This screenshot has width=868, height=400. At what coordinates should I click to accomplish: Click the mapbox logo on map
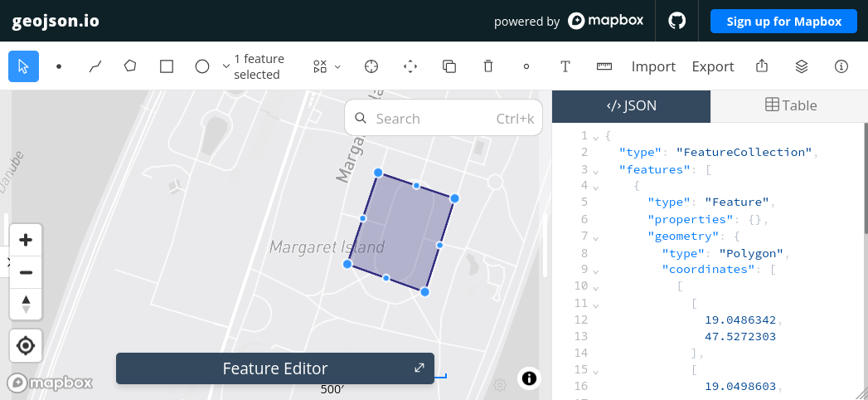(x=51, y=383)
